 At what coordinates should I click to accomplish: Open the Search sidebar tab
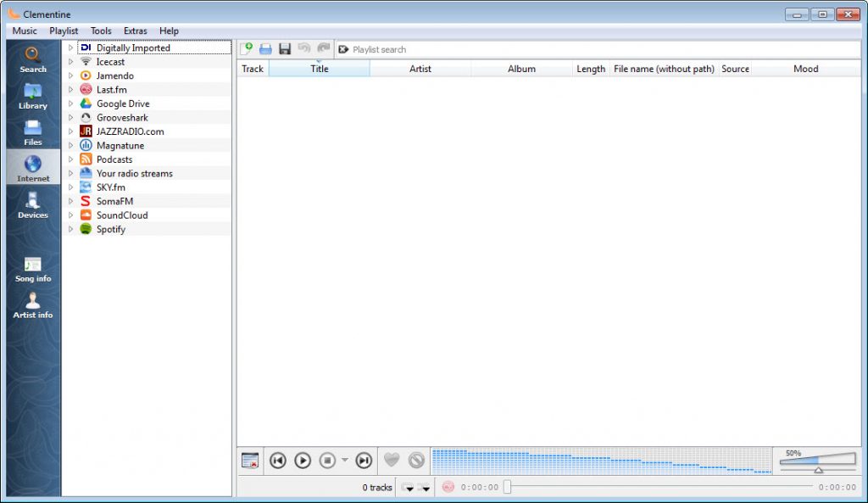tap(33, 60)
